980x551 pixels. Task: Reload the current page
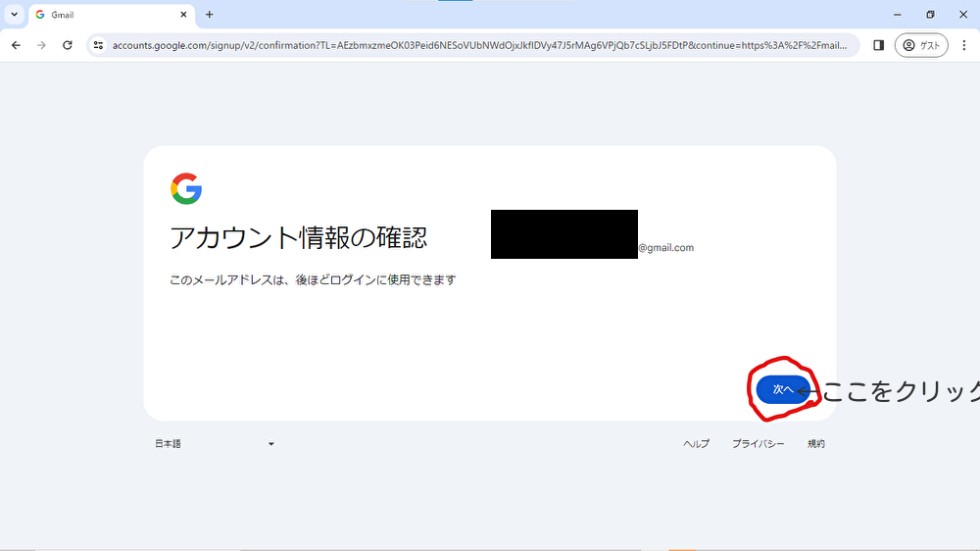68,45
